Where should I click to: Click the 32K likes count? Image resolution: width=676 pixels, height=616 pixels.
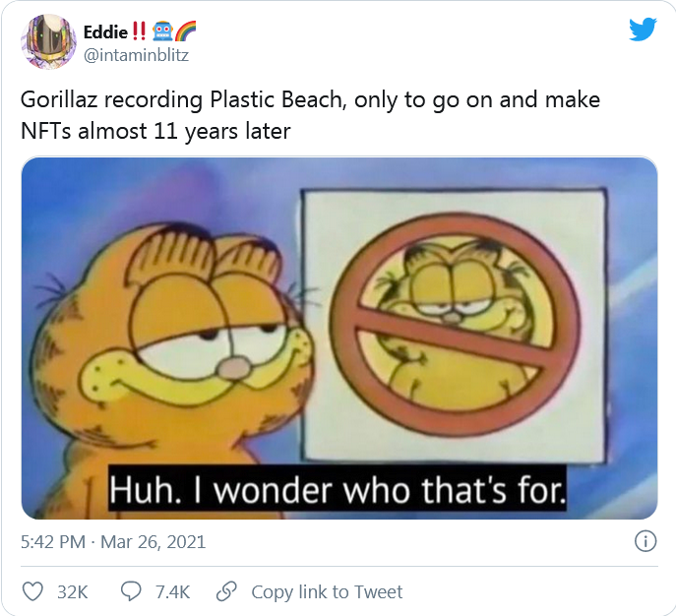73,591
